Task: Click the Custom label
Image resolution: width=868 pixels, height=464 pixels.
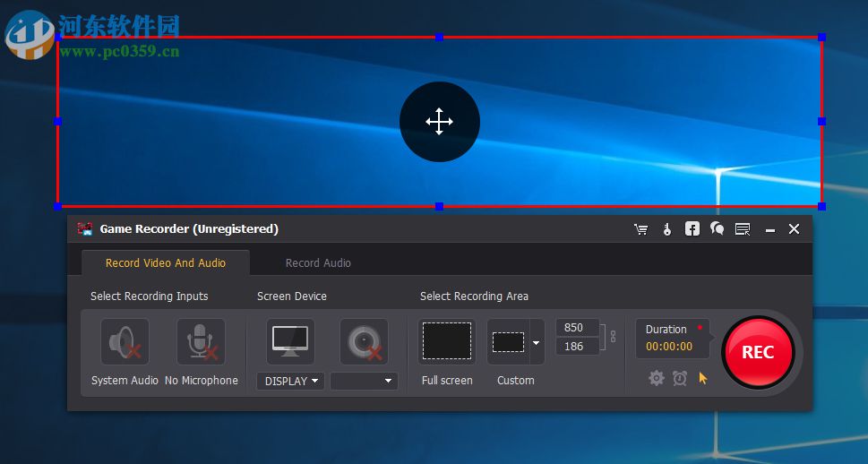Action: coord(515,381)
